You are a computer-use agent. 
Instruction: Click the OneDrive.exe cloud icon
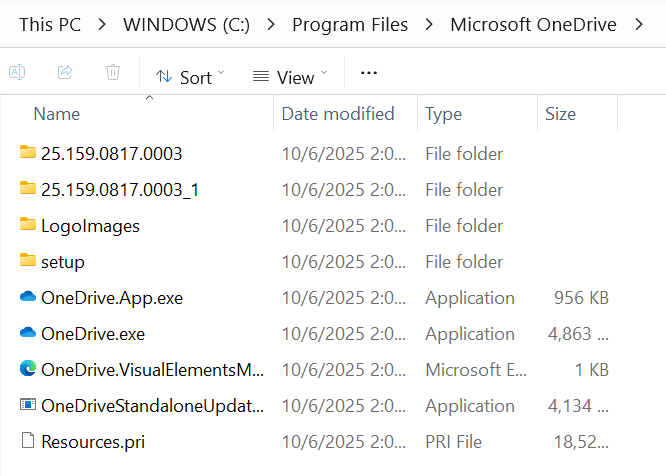tap(27, 334)
